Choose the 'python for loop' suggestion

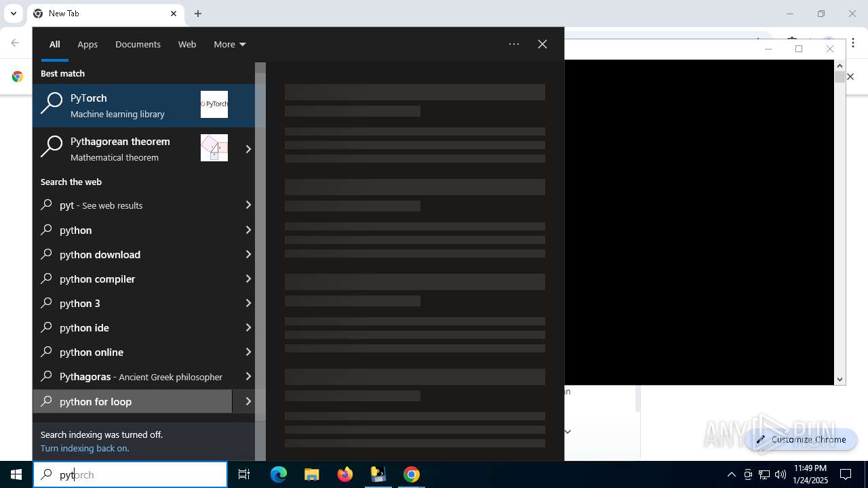point(132,401)
